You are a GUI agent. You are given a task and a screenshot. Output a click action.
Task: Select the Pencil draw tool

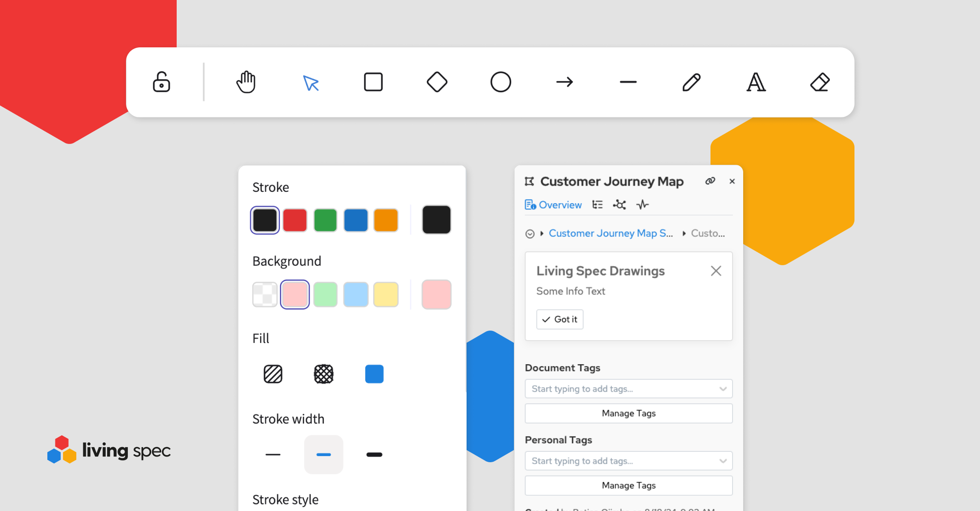(692, 82)
